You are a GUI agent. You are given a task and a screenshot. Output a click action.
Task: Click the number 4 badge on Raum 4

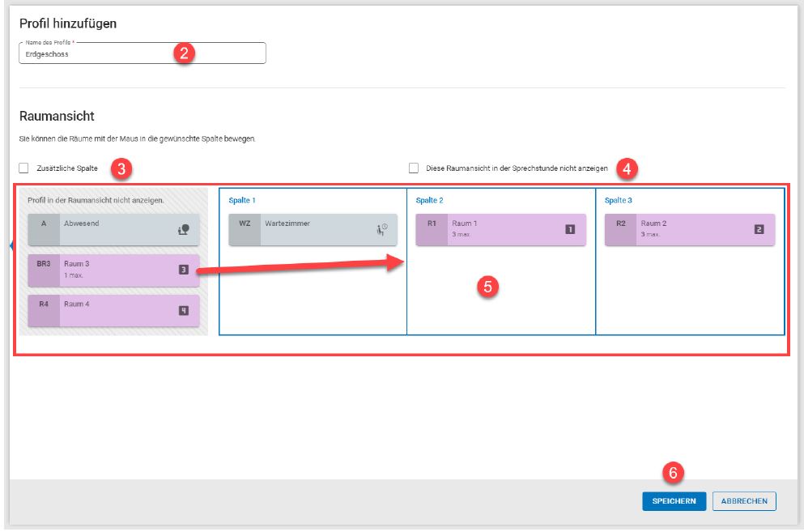pyautogui.click(x=183, y=310)
